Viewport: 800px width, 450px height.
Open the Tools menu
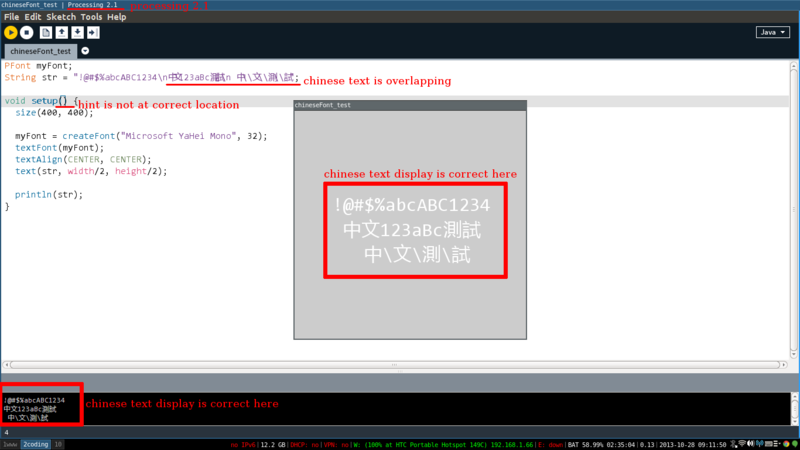click(91, 17)
